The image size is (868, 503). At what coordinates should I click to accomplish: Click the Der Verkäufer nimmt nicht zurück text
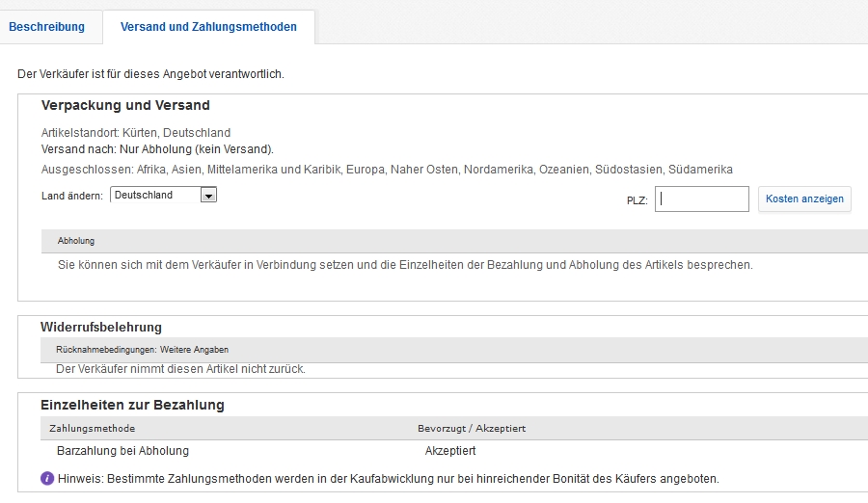180,369
